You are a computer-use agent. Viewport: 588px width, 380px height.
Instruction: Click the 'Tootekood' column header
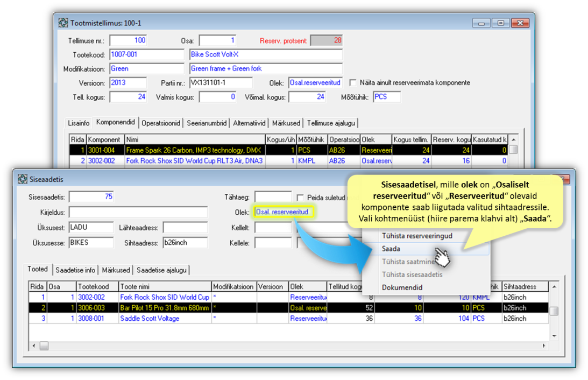pyautogui.click(x=97, y=286)
